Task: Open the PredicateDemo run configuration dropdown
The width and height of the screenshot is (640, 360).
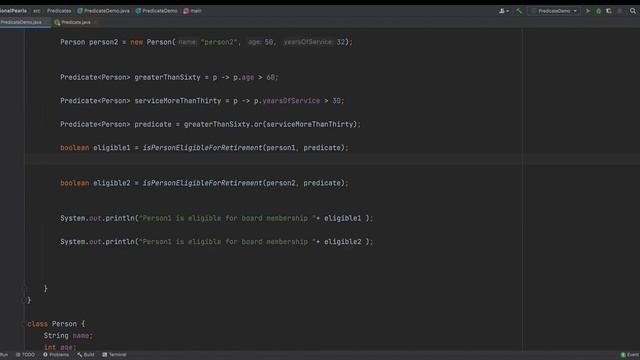Action: pyautogui.click(x=554, y=11)
